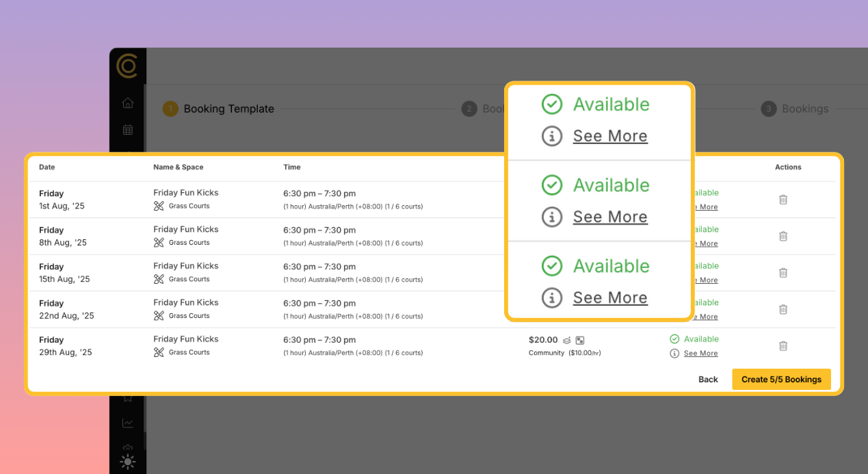Select the 1st Aug, '25 date cell
The image size is (868, 474).
point(62,206)
